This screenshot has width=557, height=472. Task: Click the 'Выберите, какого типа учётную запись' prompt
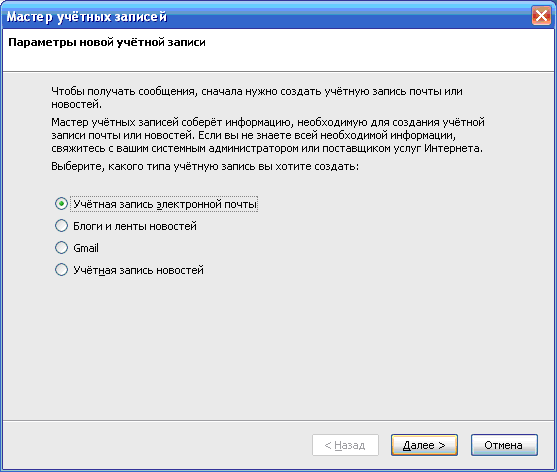tap(205, 167)
